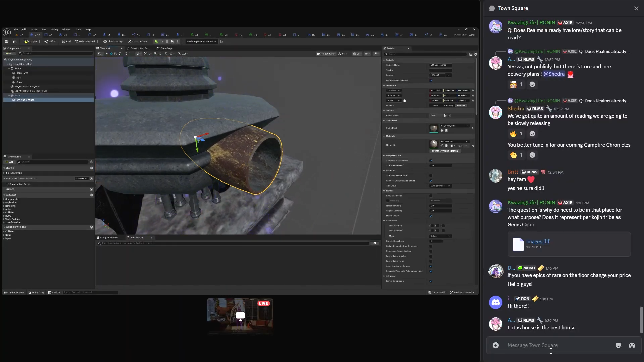Viewport: 644px width, 362px height.
Task: Click the Compile button in the blueprint toolbar
Action: 30,42
